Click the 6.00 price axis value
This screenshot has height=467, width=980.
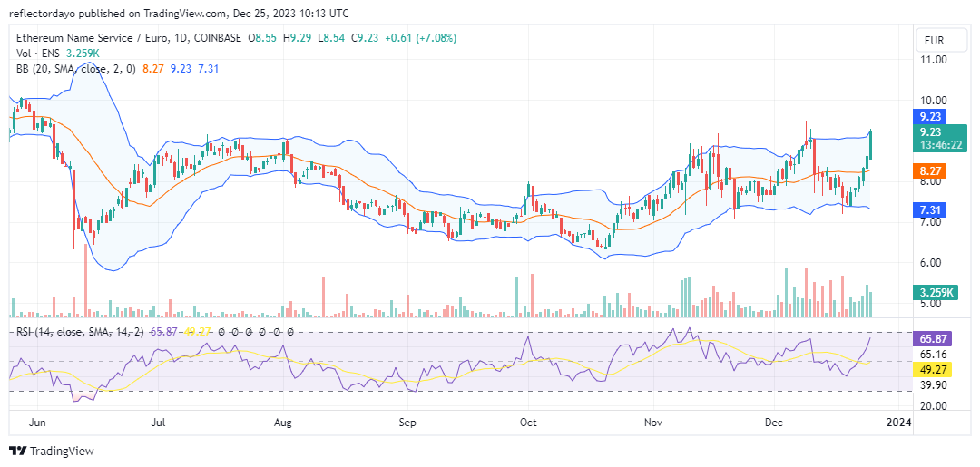click(x=931, y=263)
